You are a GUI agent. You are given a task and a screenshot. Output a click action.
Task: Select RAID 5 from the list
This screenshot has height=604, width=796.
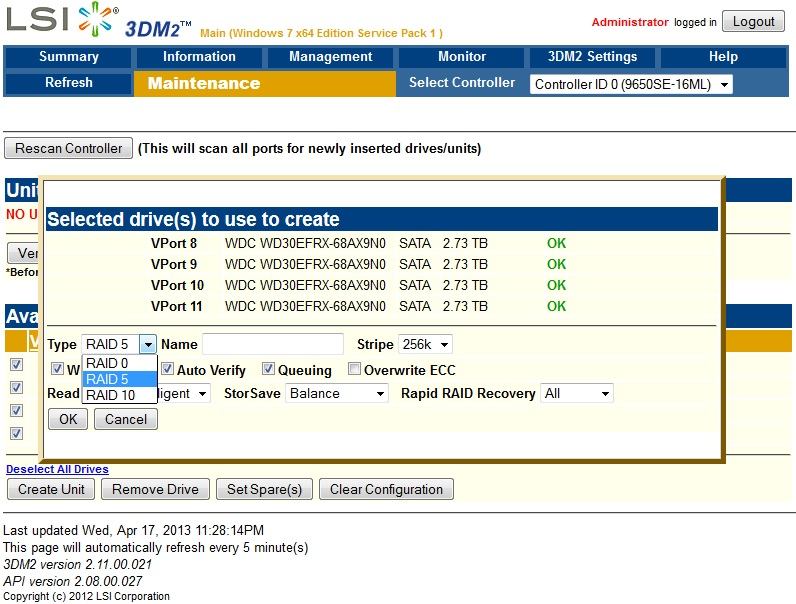point(119,379)
